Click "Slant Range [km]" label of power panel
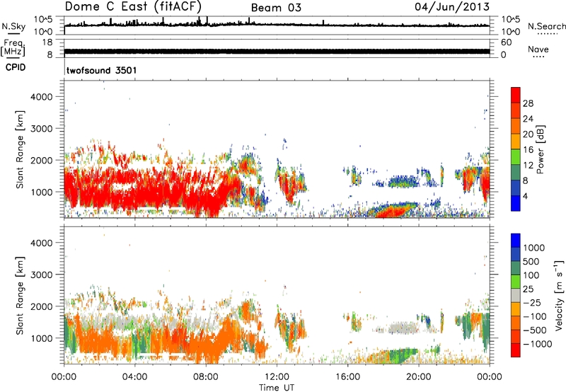The image size is (566, 392). [20, 149]
